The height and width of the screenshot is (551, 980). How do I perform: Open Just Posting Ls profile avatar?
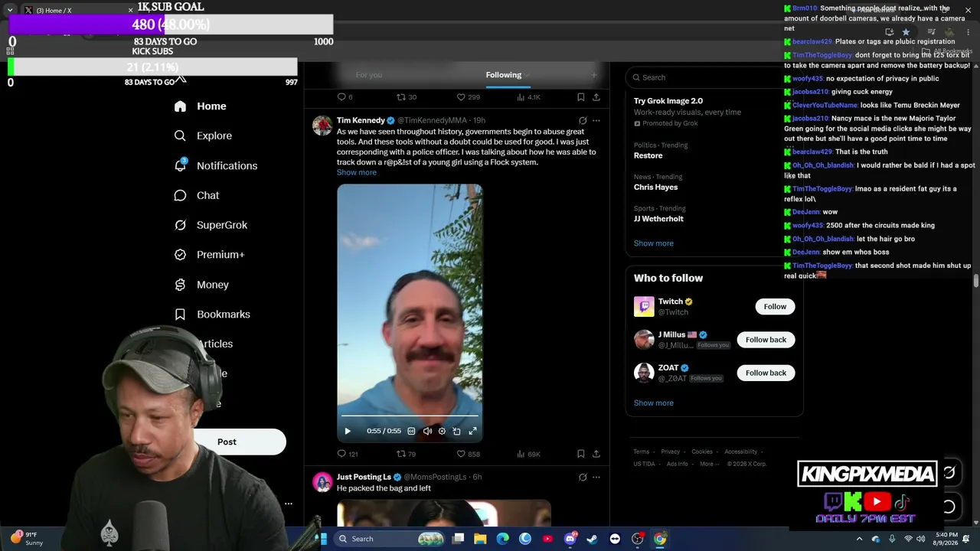(322, 482)
